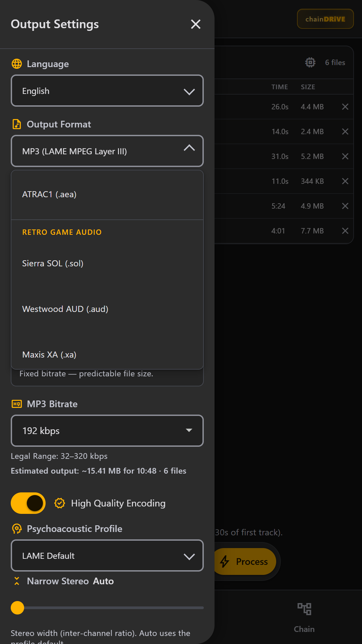This screenshot has width=362, height=644.
Task: Click the RETRO GAME AUDIO group header
Action: [62, 232]
